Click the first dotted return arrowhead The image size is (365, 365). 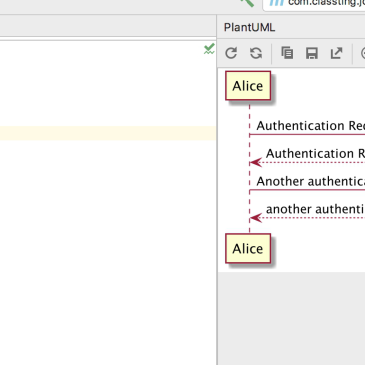[256, 162]
